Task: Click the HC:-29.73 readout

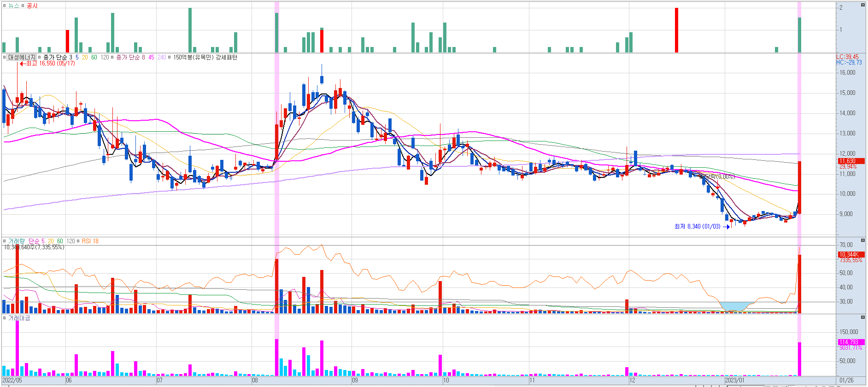Action: [x=849, y=62]
